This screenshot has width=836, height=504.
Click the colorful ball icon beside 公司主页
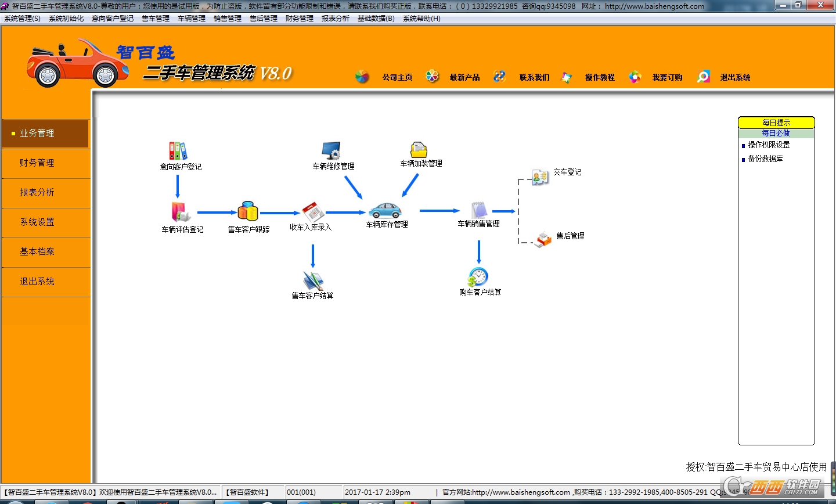[362, 77]
